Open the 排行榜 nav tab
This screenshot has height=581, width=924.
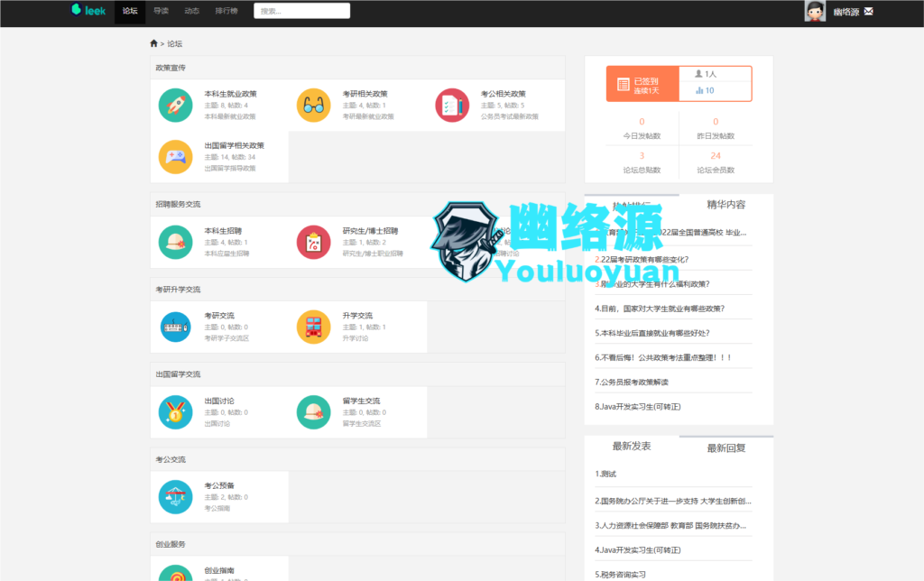[x=226, y=11]
